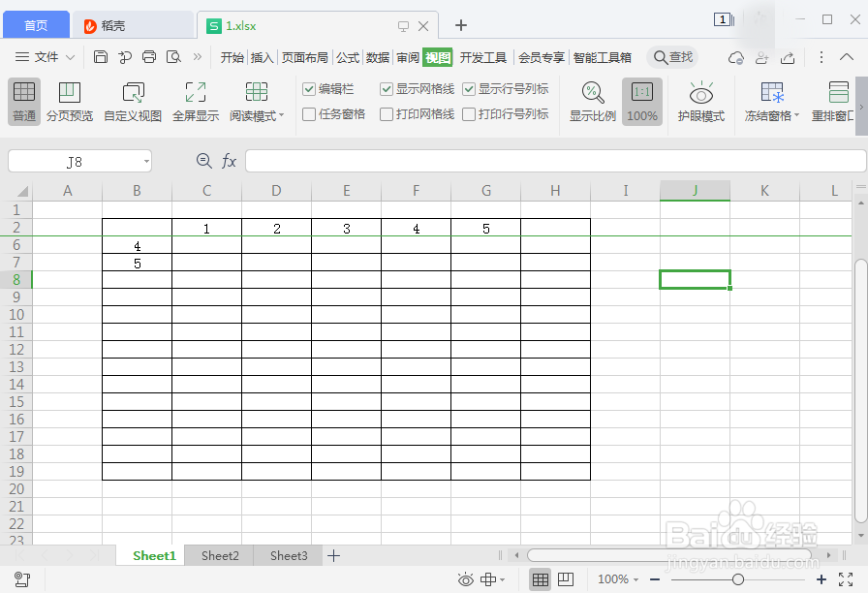Click the Print icon

(x=148, y=57)
